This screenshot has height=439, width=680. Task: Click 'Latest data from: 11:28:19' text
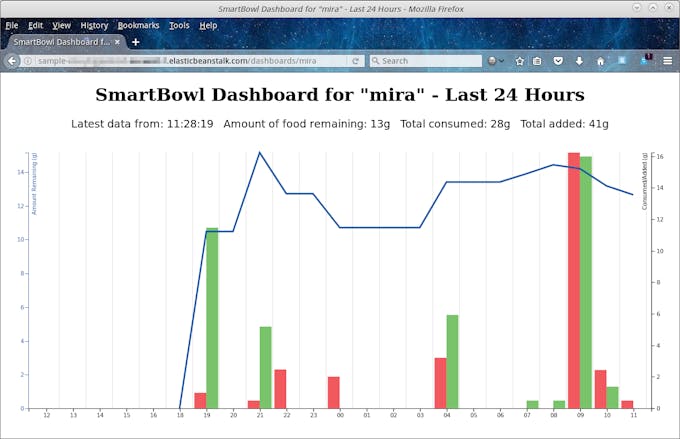pos(142,124)
